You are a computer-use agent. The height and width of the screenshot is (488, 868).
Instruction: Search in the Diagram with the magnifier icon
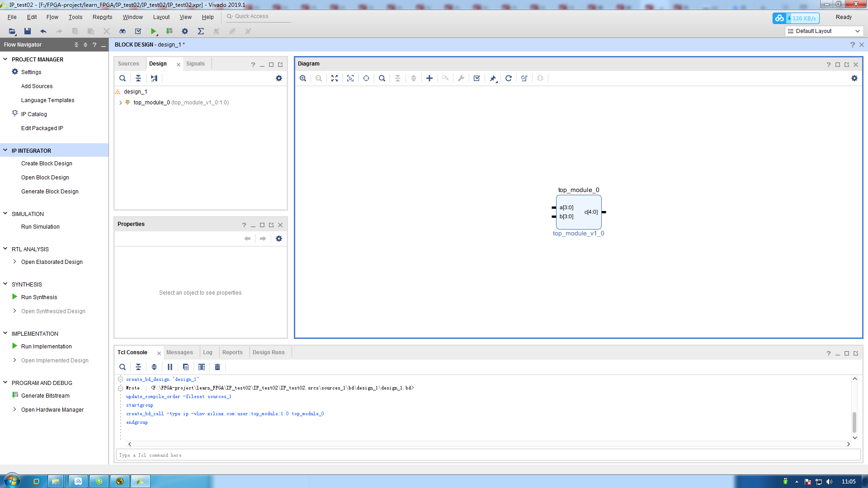(382, 78)
